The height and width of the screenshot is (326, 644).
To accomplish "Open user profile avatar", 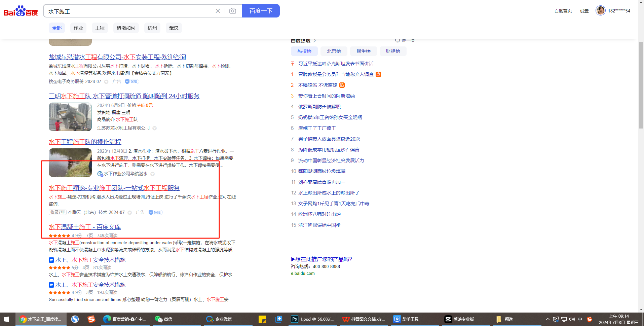I will click(600, 11).
